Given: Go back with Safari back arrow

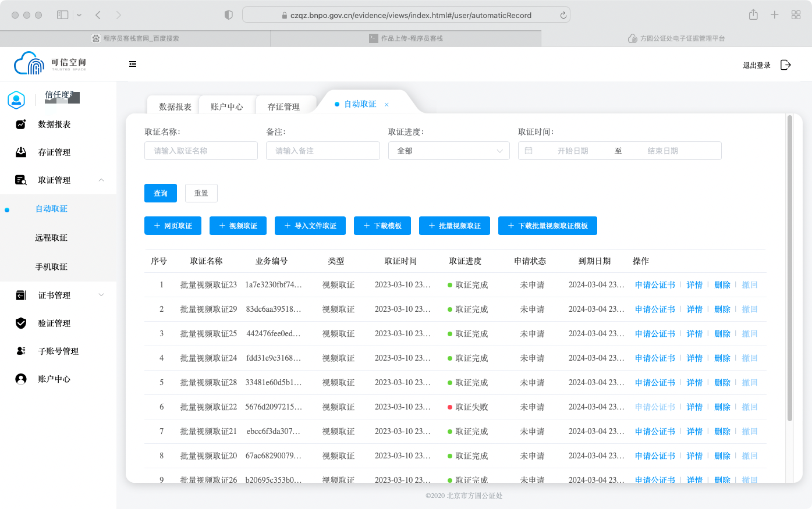Looking at the screenshot, I should click(x=98, y=15).
